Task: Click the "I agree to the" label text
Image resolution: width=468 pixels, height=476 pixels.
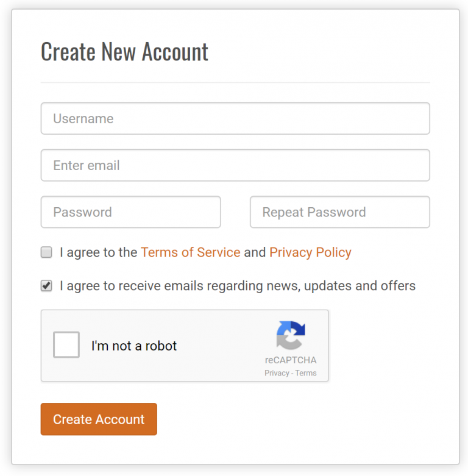Action: pyautogui.click(x=98, y=252)
